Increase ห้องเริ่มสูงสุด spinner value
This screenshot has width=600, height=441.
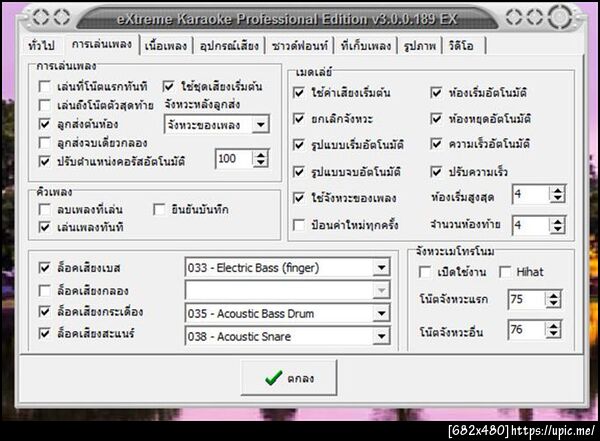[558, 190]
